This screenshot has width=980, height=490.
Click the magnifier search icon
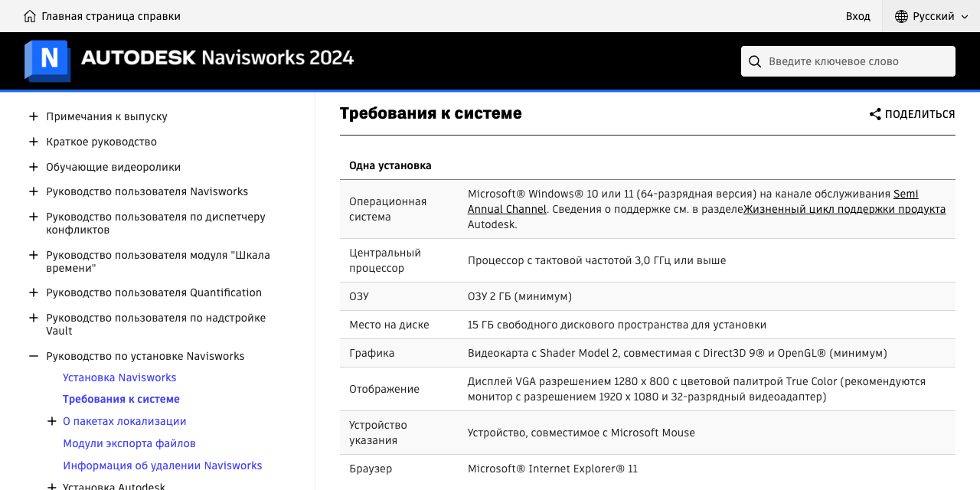pyautogui.click(x=755, y=61)
